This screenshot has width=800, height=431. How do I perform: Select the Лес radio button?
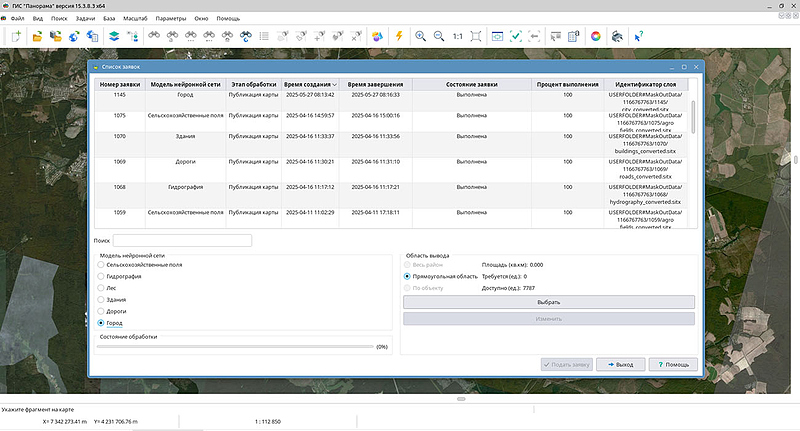click(x=100, y=287)
